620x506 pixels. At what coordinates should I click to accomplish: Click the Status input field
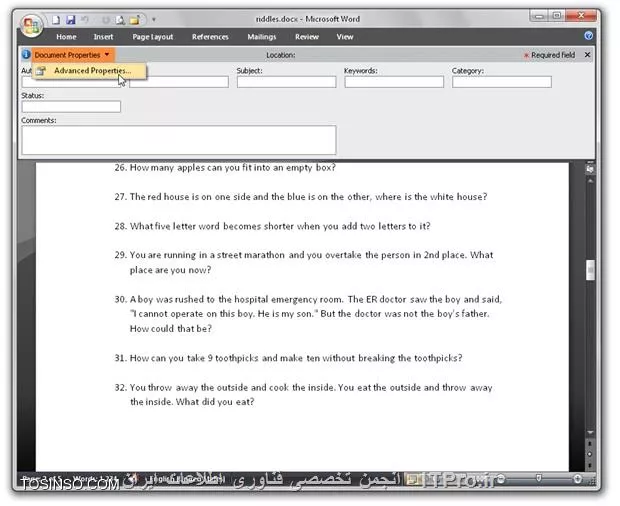pyautogui.click(x=71, y=106)
